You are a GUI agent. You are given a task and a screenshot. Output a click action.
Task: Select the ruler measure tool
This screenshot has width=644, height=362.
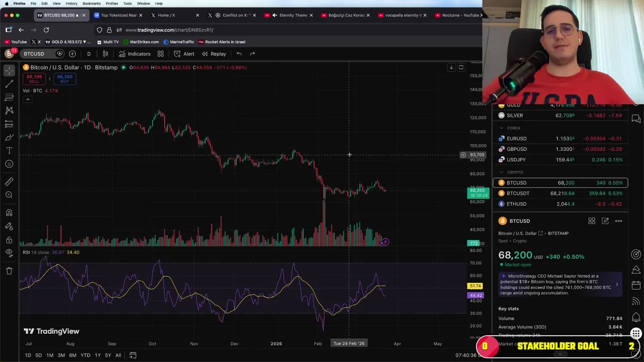[x=9, y=182]
